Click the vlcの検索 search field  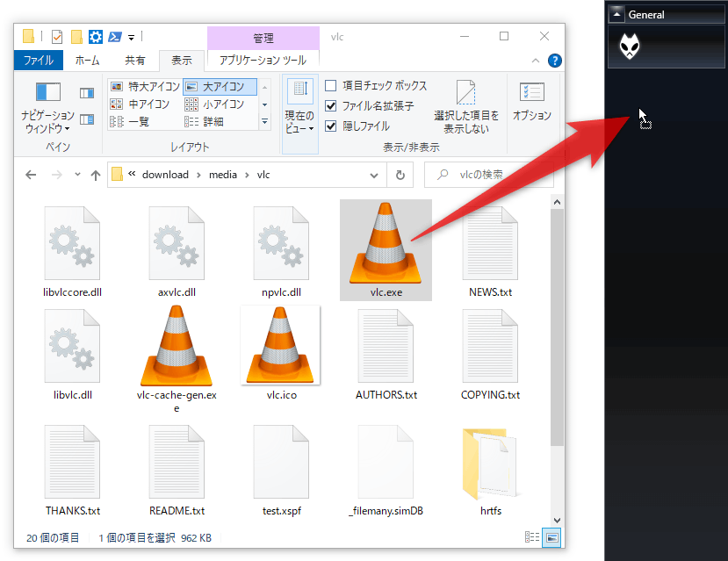tap(488, 175)
